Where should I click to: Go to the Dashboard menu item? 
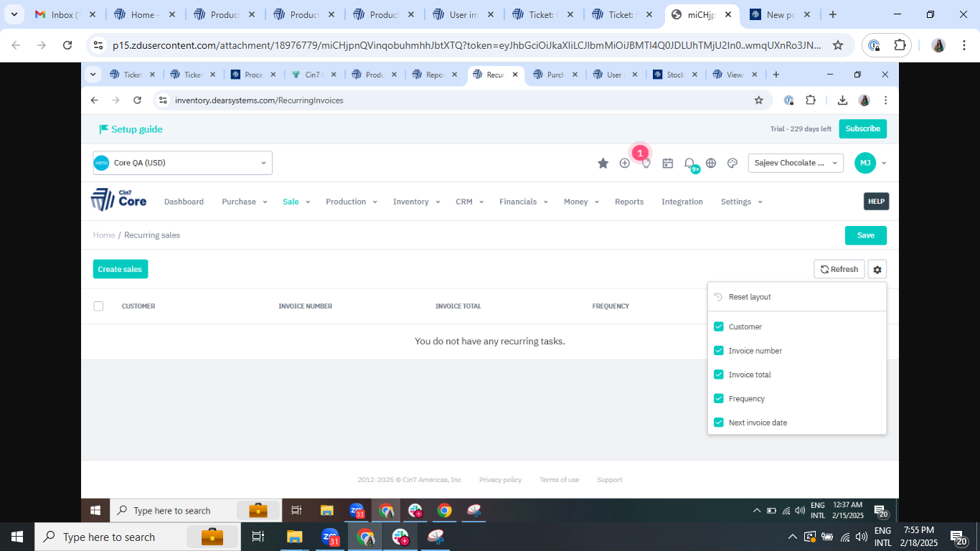pos(184,202)
